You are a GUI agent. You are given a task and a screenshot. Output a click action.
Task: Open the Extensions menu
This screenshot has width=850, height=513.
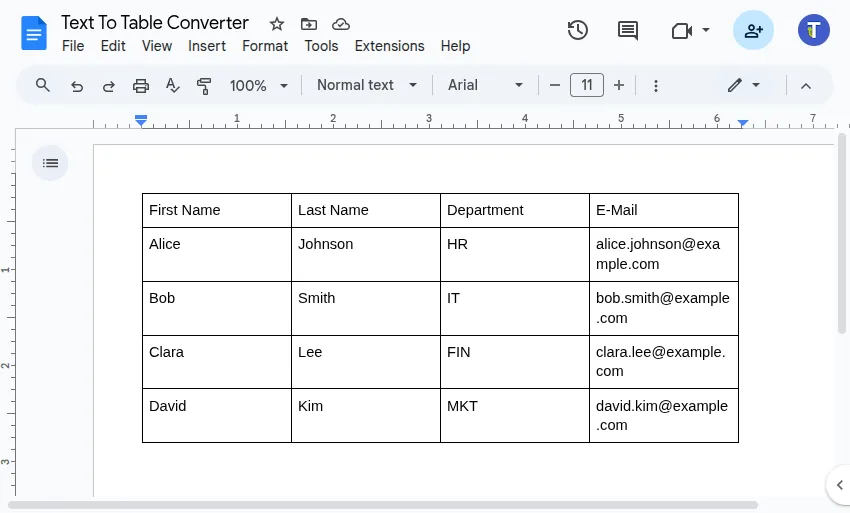[389, 46]
